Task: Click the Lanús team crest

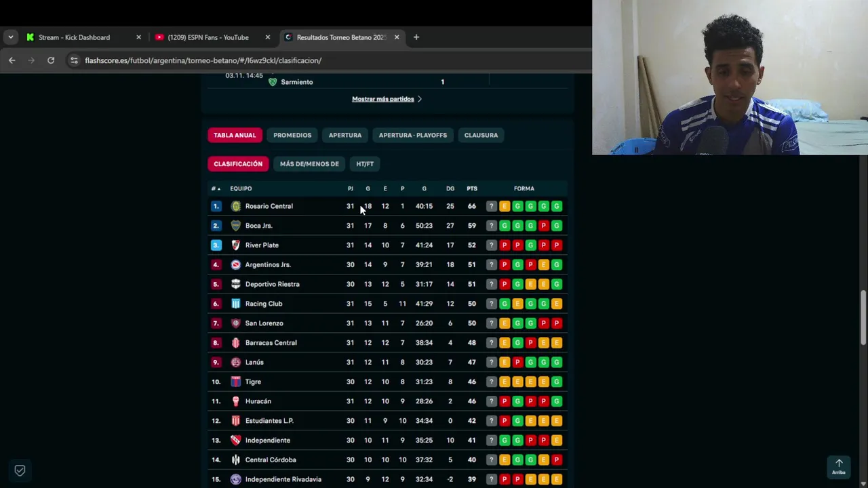Action: click(x=236, y=362)
